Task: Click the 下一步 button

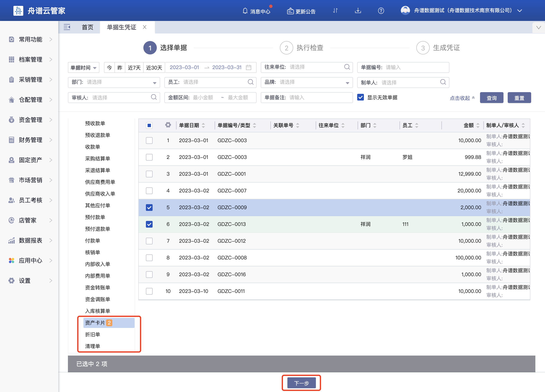Action: pos(301,383)
